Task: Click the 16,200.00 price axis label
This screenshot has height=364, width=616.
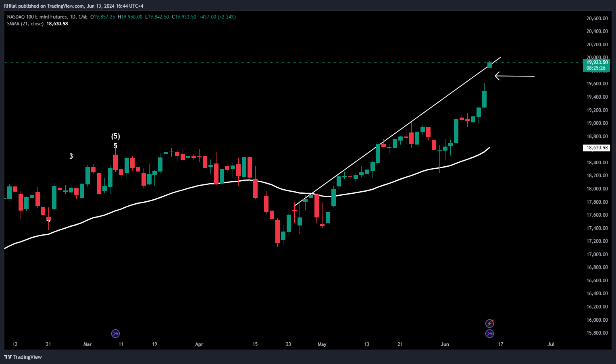Action: (x=597, y=307)
